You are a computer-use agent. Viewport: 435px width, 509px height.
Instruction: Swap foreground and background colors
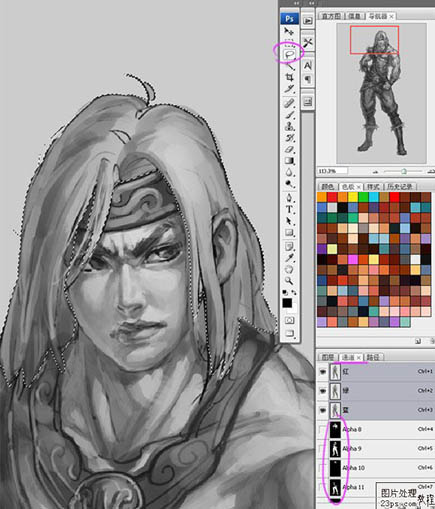(x=294, y=292)
